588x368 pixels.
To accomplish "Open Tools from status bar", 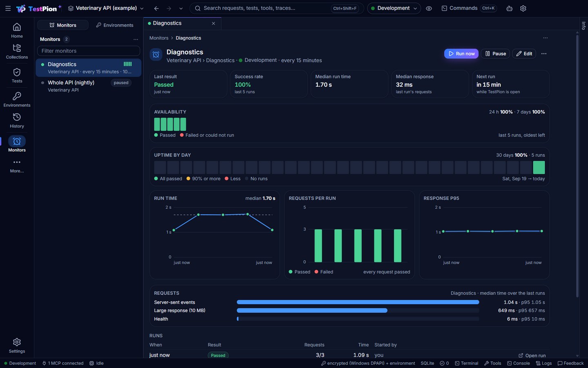I will coord(492,363).
